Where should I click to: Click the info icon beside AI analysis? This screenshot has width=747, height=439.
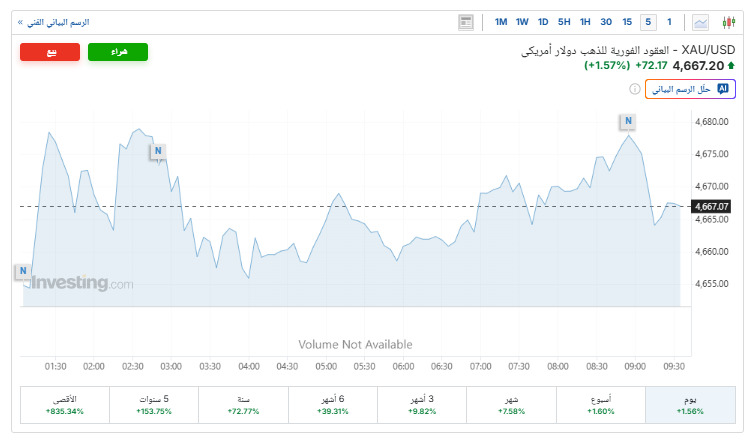tap(635, 89)
